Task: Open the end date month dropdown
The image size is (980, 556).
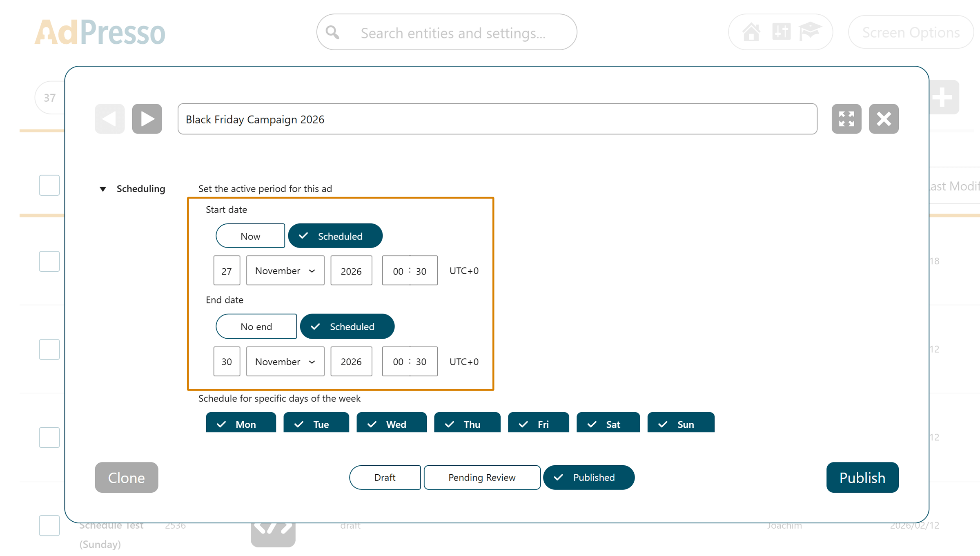Action: click(x=285, y=362)
